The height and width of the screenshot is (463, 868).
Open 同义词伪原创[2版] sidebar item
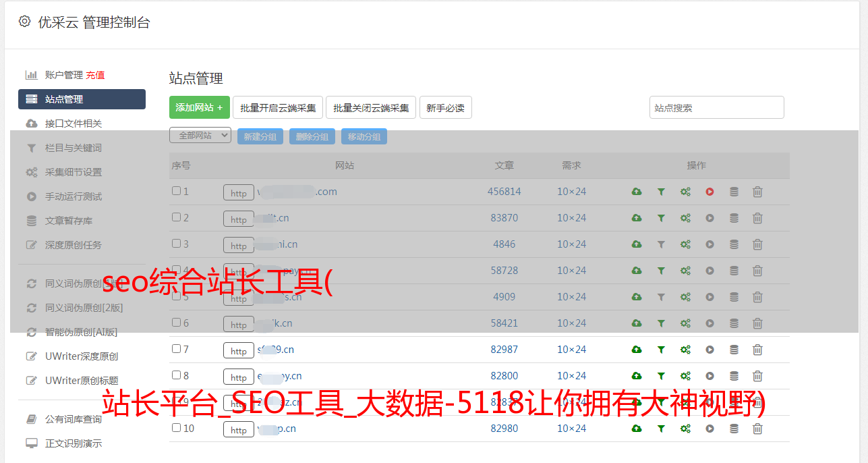[x=84, y=308]
